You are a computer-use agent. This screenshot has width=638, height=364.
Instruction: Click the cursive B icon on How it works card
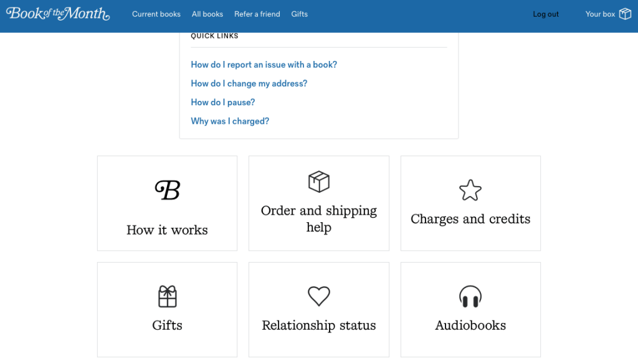pos(167,189)
